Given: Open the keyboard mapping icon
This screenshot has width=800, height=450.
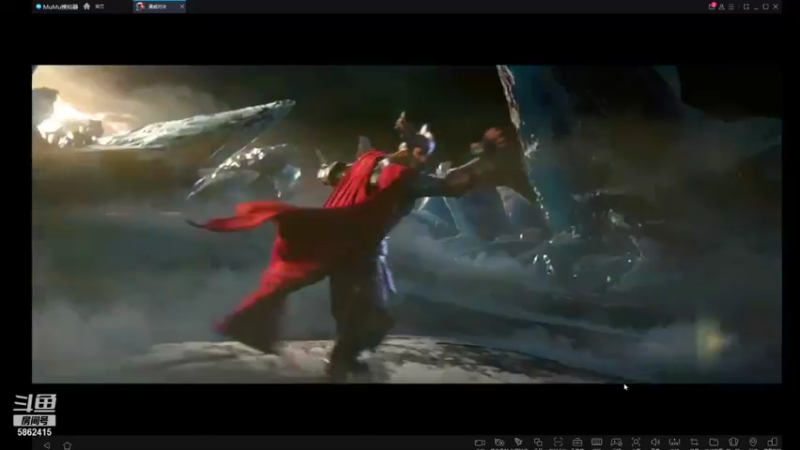Looking at the screenshot, I should pos(596,442).
